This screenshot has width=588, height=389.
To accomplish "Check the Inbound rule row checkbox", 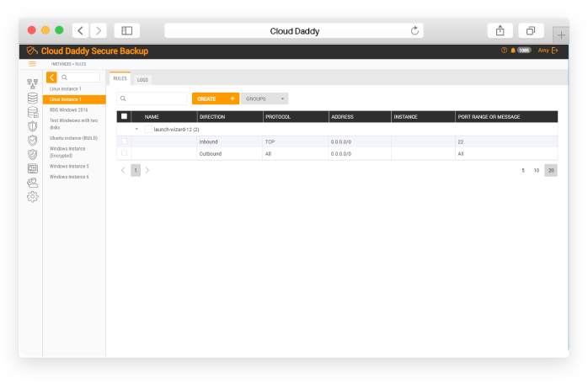I will pyautogui.click(x=124, y=141).
